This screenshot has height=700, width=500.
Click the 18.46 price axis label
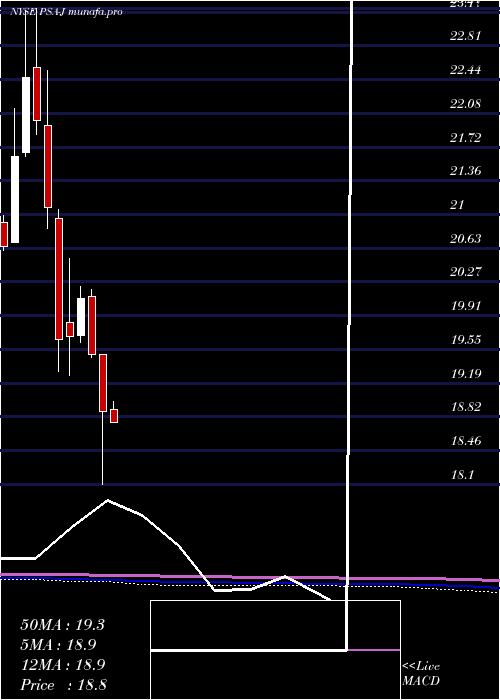[x=466, y=441]
